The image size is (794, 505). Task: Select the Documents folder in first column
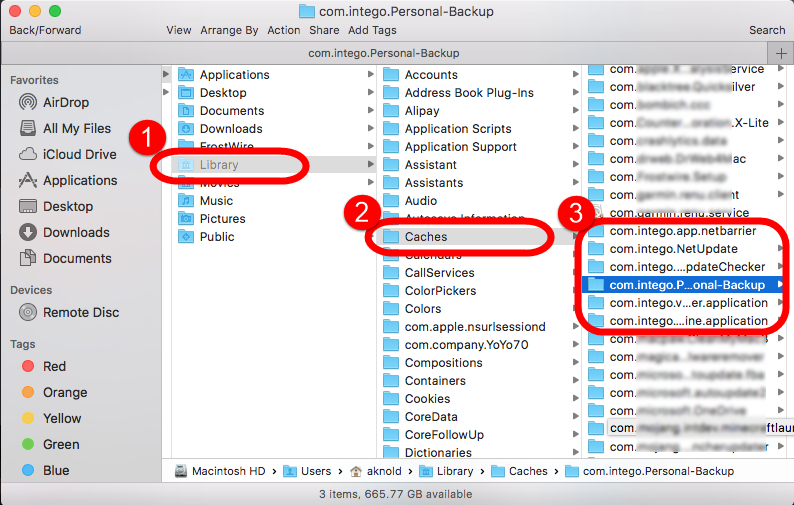tap(221, 110)
